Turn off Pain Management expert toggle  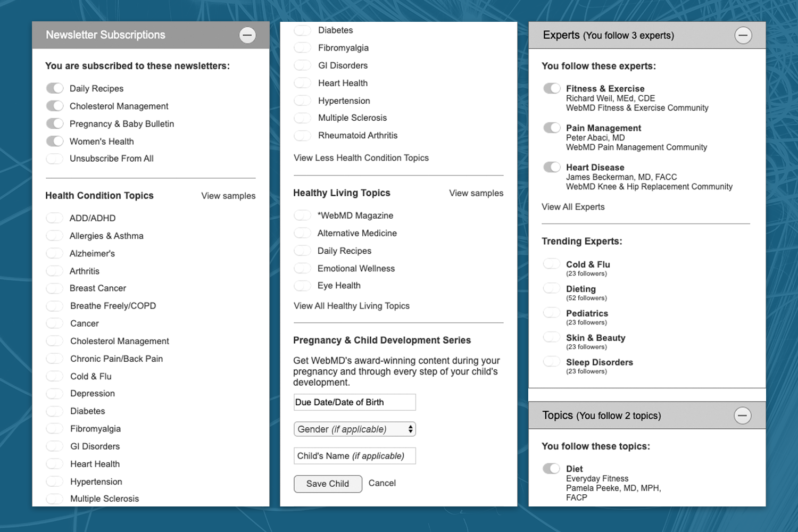tap(552, 128)
